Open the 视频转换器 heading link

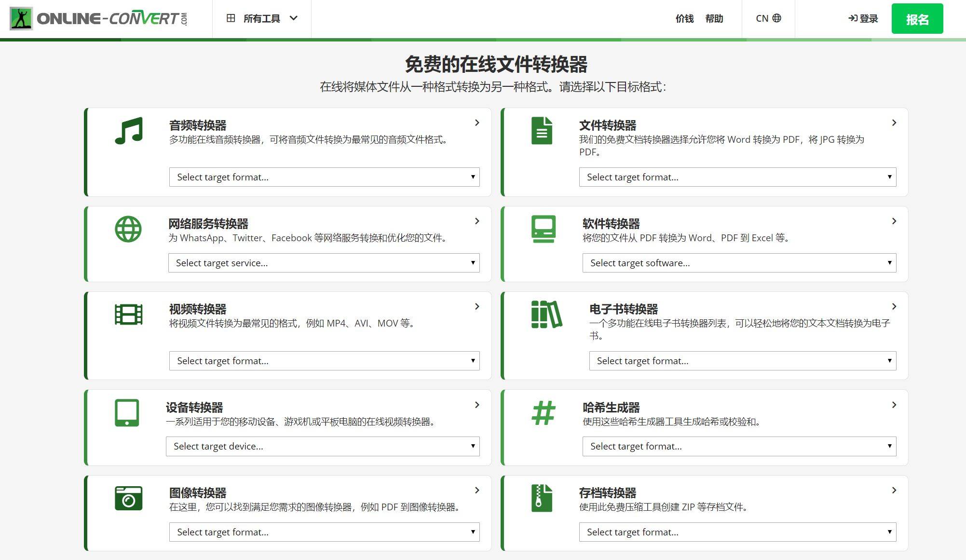coord(198,309)
